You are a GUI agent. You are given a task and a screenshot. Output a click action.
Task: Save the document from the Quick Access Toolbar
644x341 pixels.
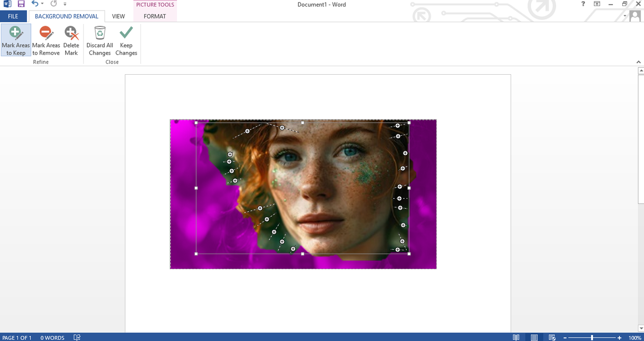(20, 4)
